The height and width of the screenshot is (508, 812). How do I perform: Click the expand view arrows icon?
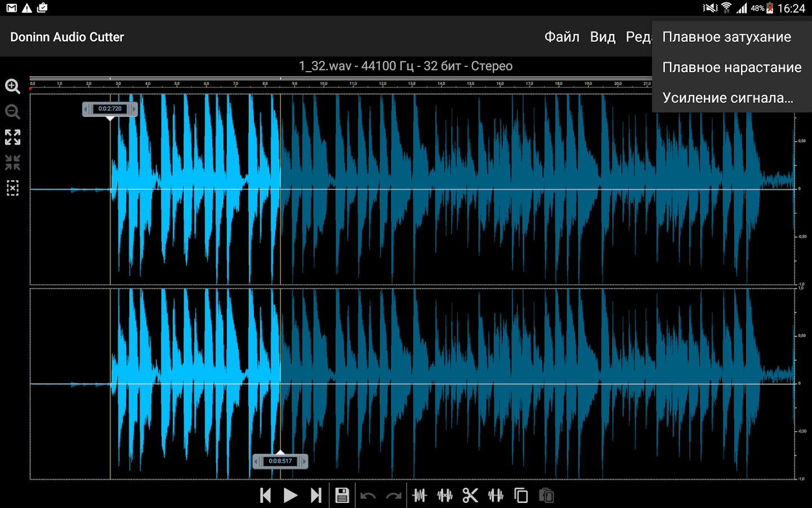click(x=12, y=137)
